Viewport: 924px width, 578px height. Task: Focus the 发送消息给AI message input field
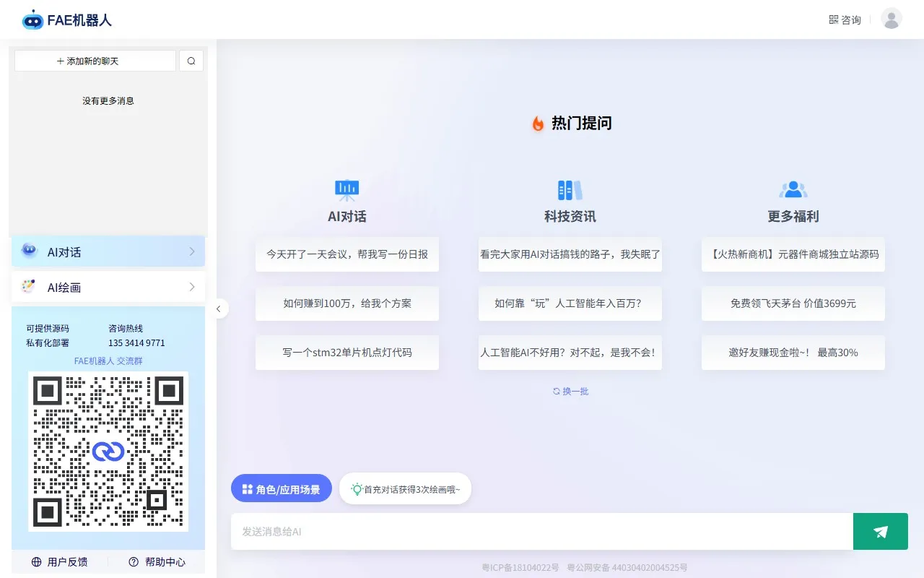click(541, 532)
